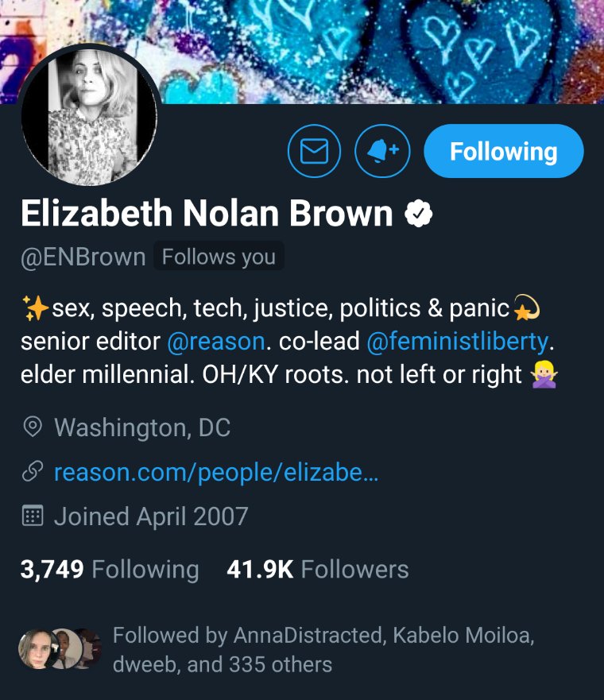Open the @feministliberty mention link

pyautogui.click(x=458, y=342)
